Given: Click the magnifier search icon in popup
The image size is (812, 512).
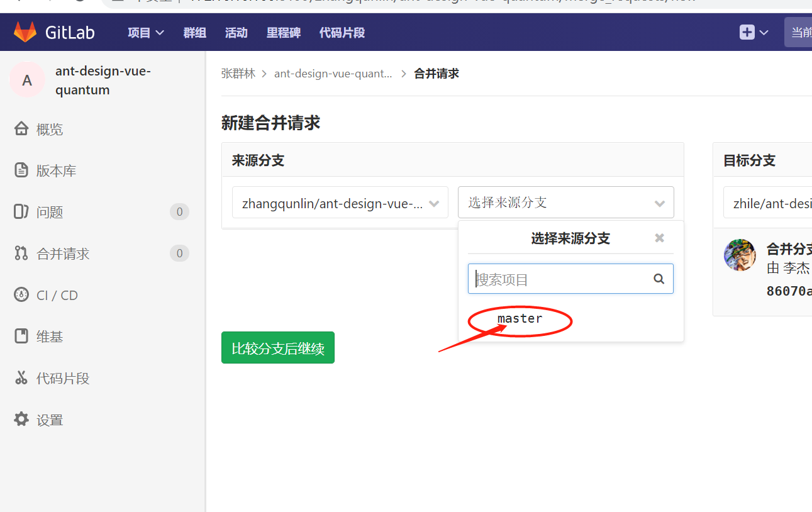Looking at the screenshot, I should point(659,279).
